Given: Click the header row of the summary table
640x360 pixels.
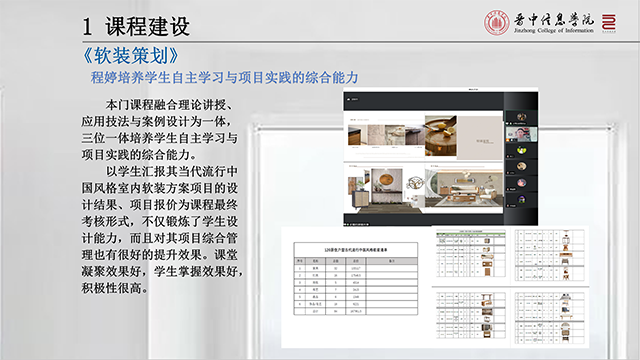Looking at the screenshot, I should point(356,260).
